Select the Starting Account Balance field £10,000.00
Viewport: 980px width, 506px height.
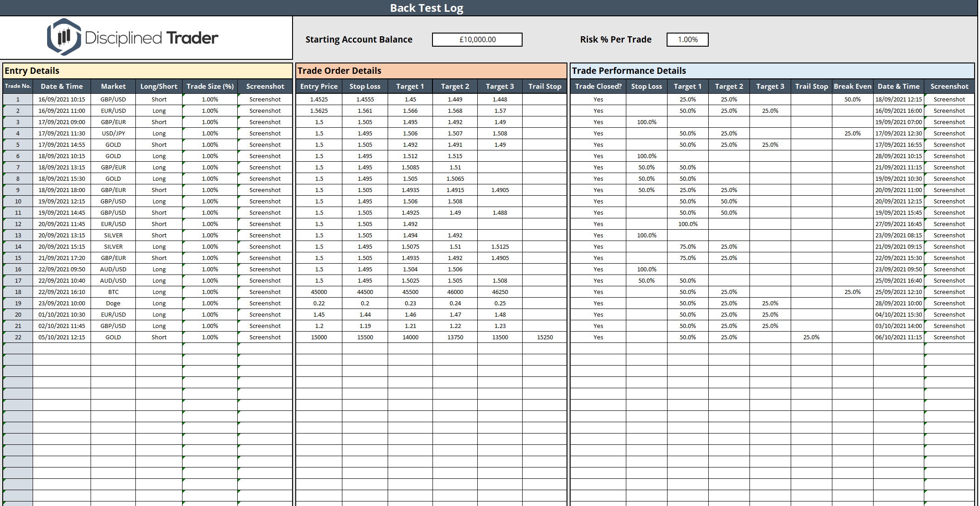tap(477, 39)
